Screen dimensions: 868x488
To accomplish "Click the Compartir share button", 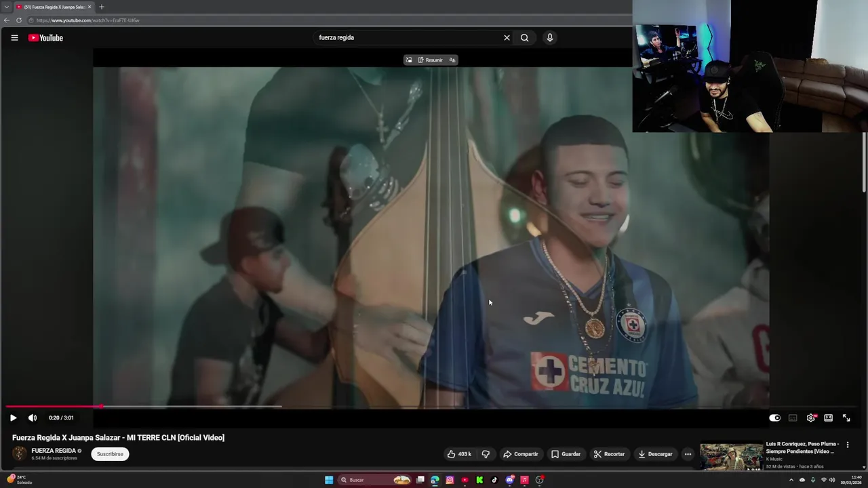I will pos(521,454).
